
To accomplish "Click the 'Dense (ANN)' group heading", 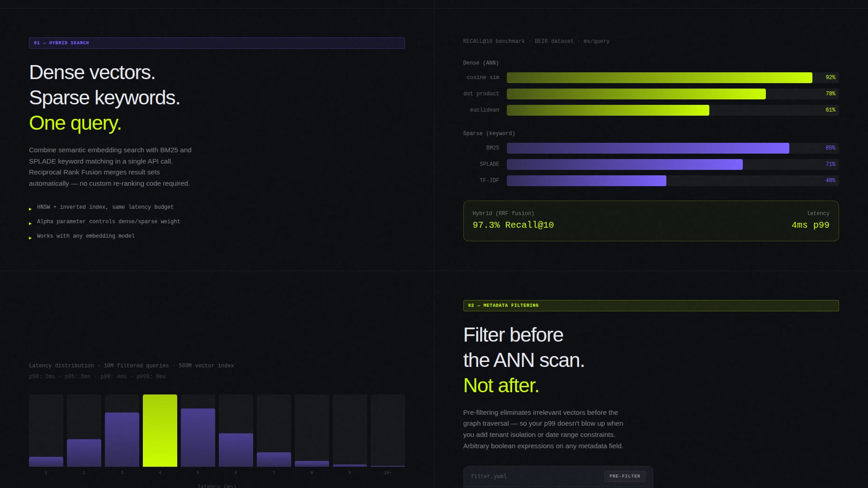I will click(481, 63).
